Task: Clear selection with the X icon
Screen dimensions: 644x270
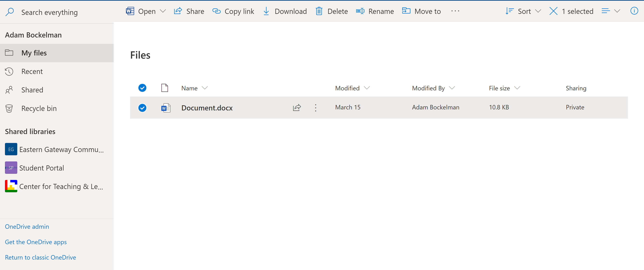Action: (x=553, y=11)
